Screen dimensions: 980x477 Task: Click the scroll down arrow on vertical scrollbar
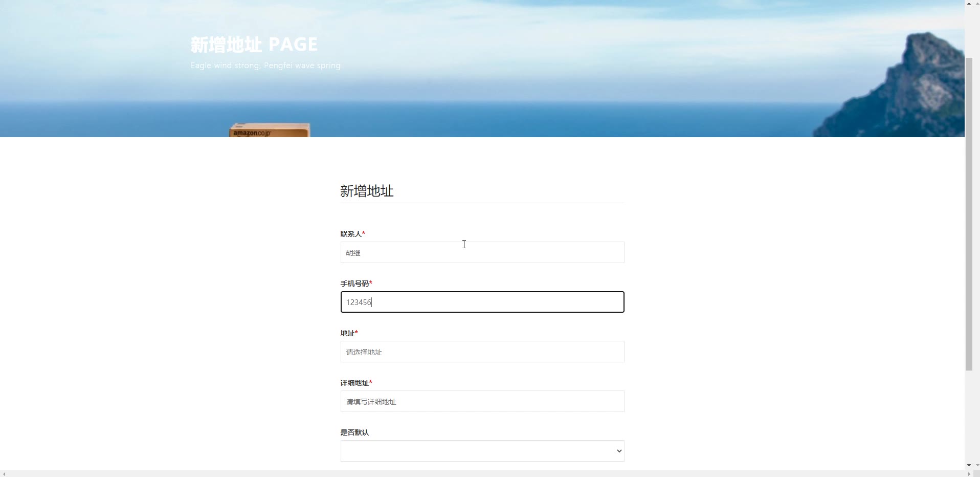tap(969, 465)
